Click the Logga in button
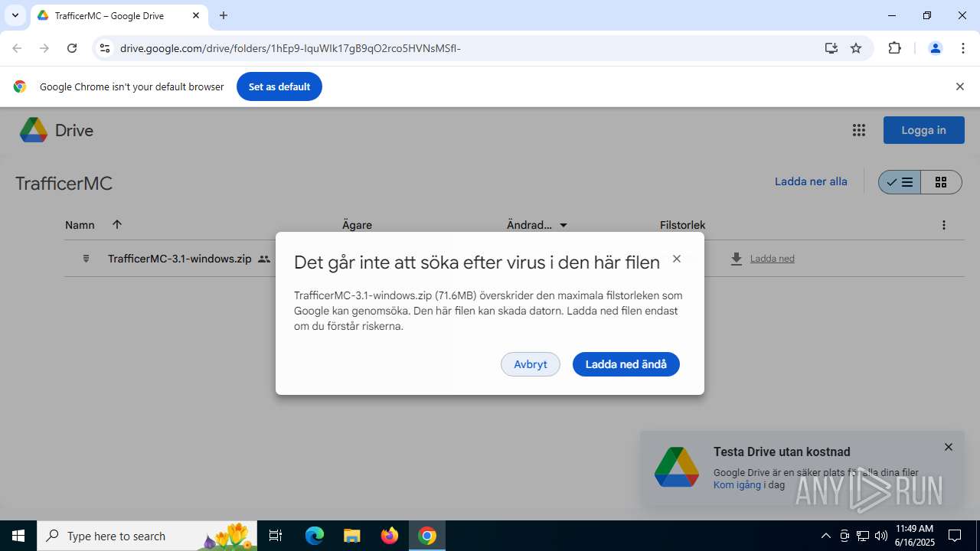Screen dimensions: 980x551 [x=923, y=130]
